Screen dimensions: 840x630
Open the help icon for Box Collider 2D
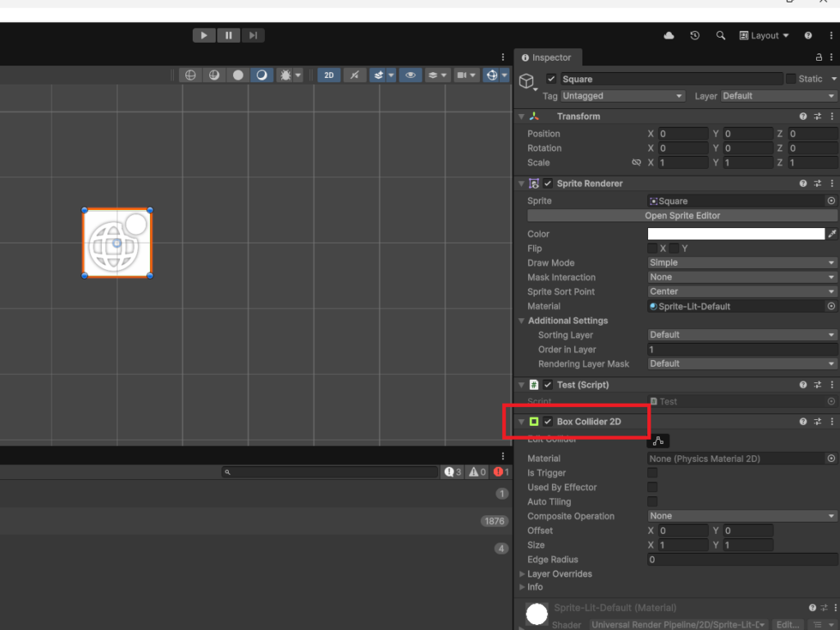pos(803,422)
